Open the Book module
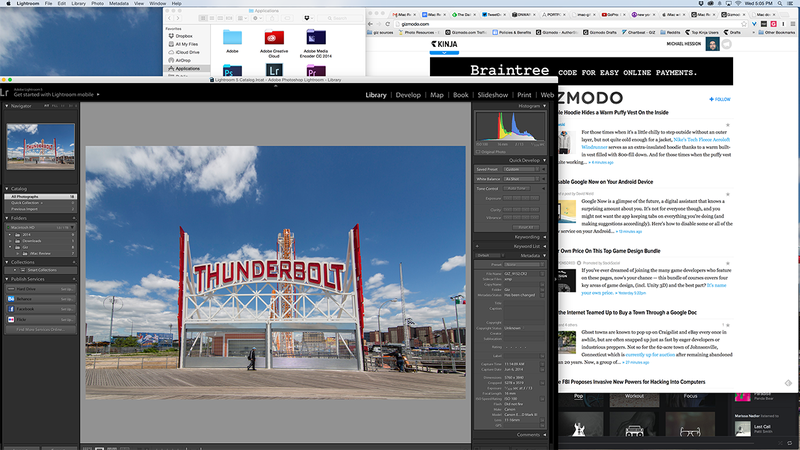The image size is (800, 450). click(x=461, y=95)
